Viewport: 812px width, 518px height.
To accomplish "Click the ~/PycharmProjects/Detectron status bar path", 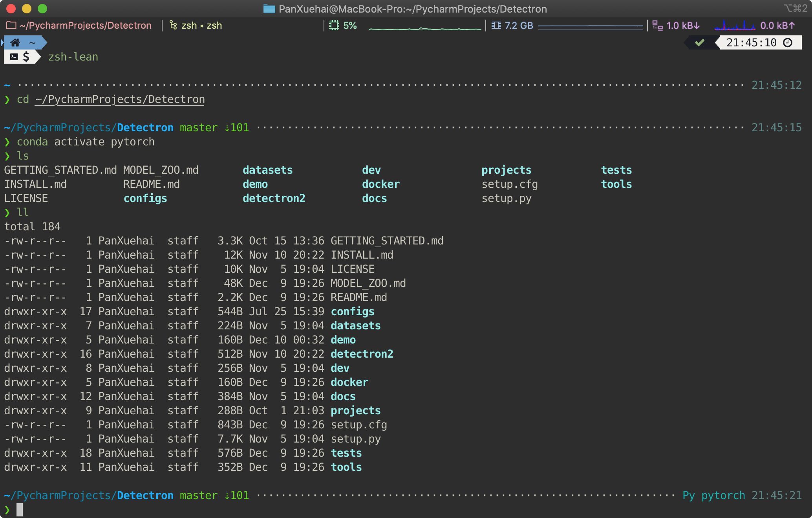I will [86, 26].
